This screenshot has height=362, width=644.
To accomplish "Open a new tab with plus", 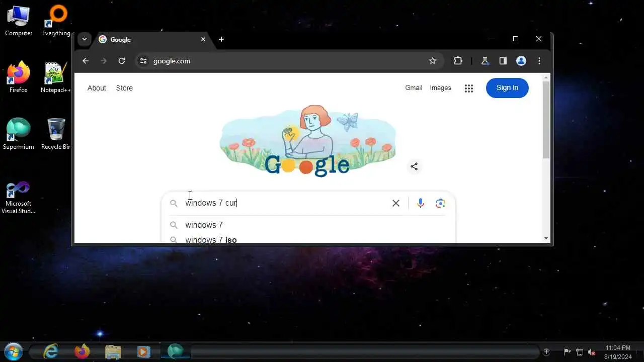I will coord(221,39).
